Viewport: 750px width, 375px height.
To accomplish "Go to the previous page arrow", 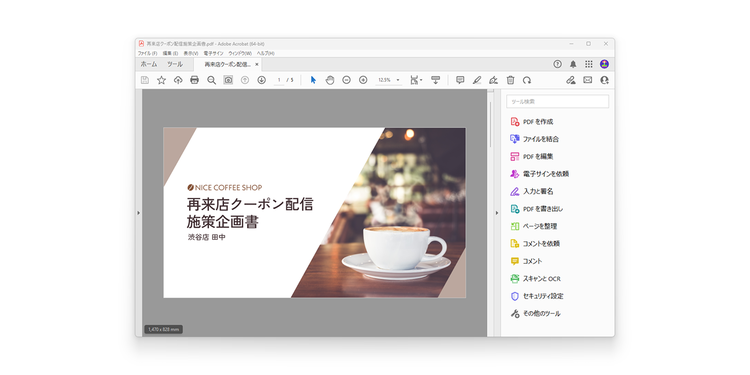I will pyautogui.click(x=245, y=80).
